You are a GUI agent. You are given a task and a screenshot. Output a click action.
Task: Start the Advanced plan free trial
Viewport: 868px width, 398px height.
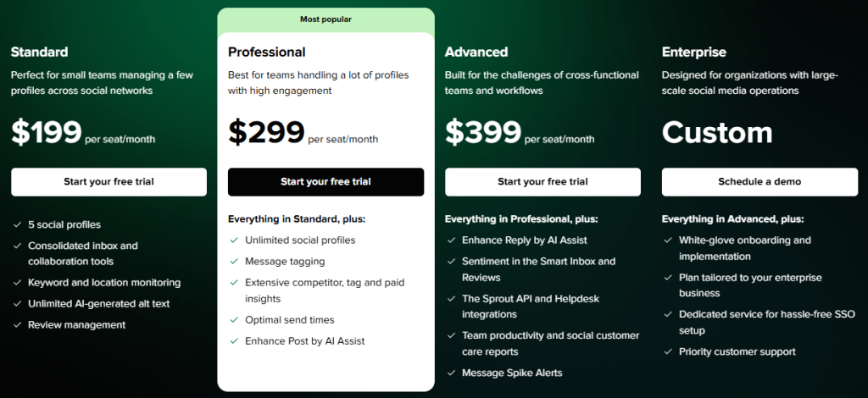(542, 182)
